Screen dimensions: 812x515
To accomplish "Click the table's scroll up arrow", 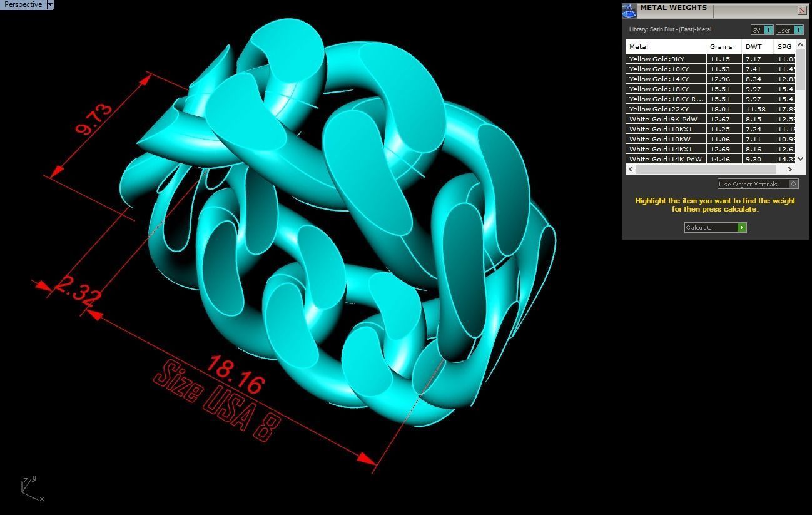I will [801, 45].
